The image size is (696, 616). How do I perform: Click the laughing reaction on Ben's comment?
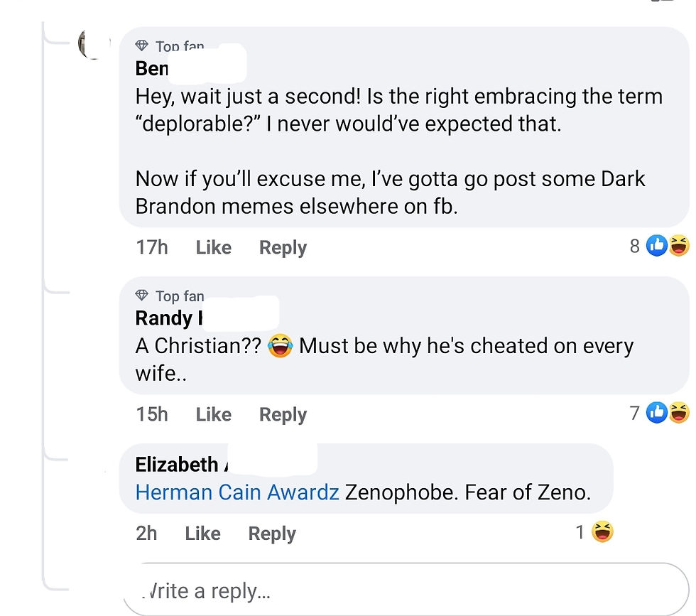(x=678, y=246)
